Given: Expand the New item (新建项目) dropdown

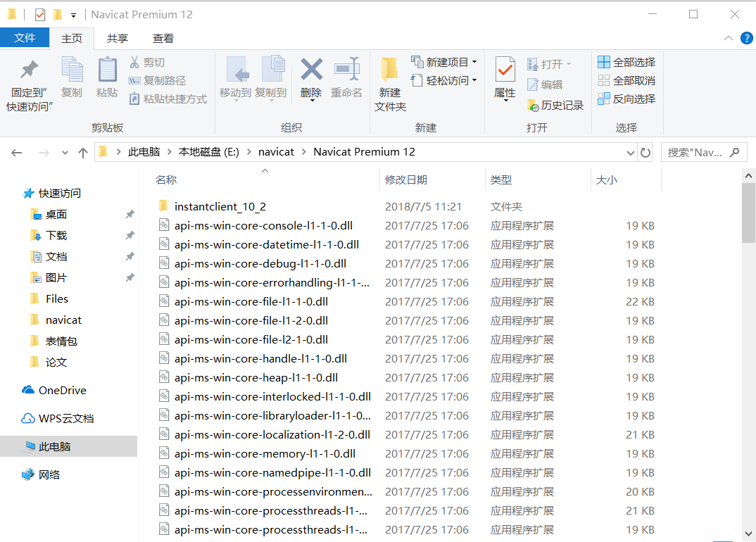Looking at the screenshot, I should [x=474, y=62].
